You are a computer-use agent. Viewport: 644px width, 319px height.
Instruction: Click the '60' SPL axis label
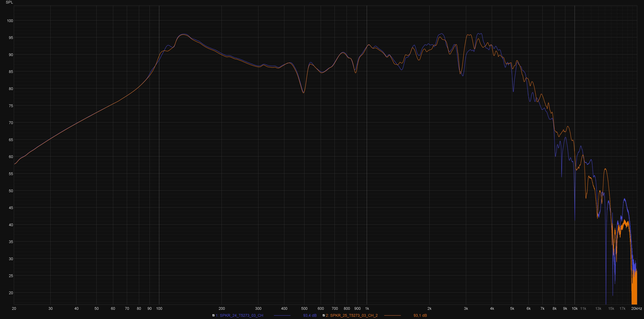11,157
